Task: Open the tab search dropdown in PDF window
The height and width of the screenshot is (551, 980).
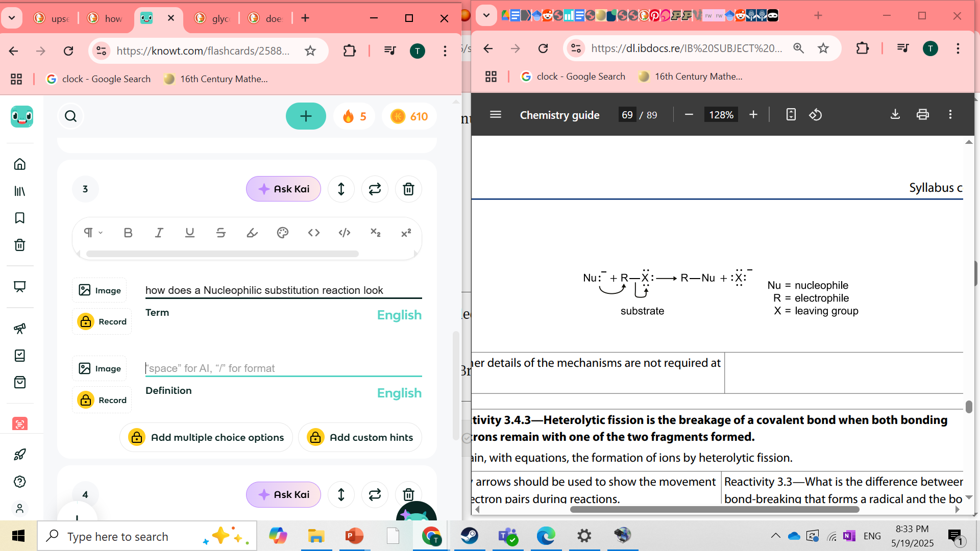Action: (486, 15)
